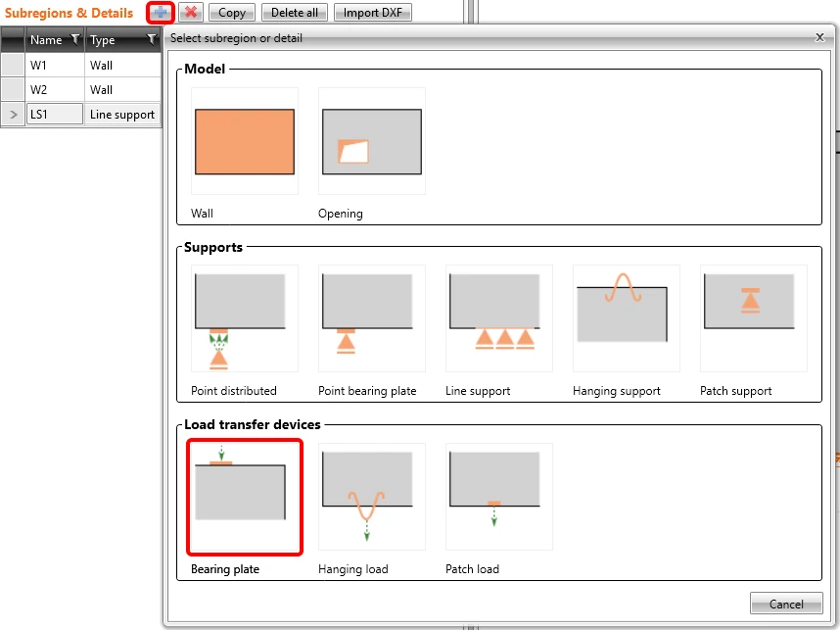The height and width of the screenshot is (630, 840).
Task: Select the Point bearing plate support
Action: (372, 318)
